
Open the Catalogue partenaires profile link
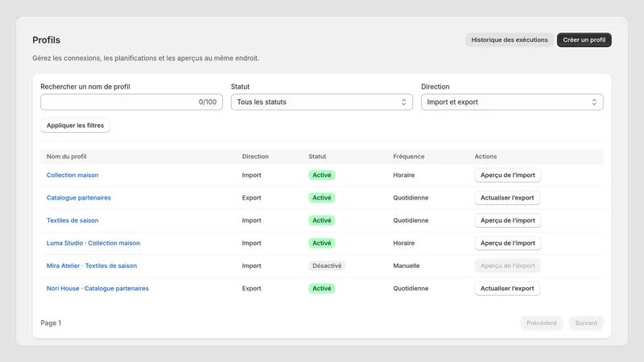(78, 197)
